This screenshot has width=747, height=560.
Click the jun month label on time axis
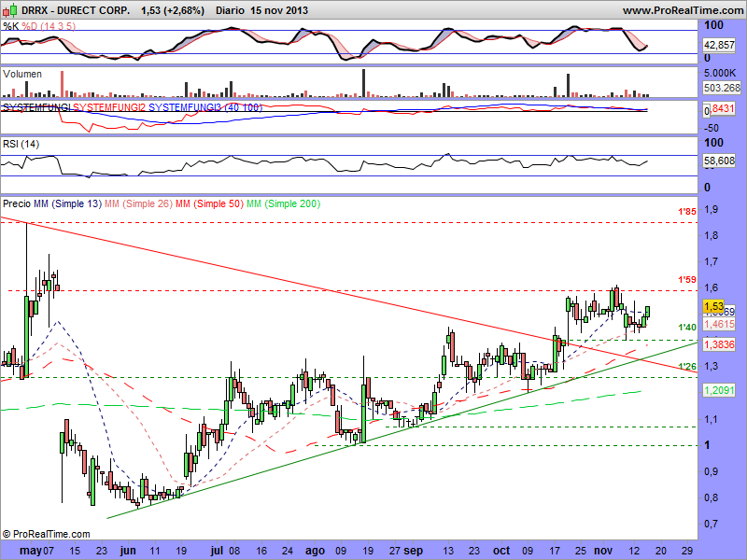click(x=128, y=551)
